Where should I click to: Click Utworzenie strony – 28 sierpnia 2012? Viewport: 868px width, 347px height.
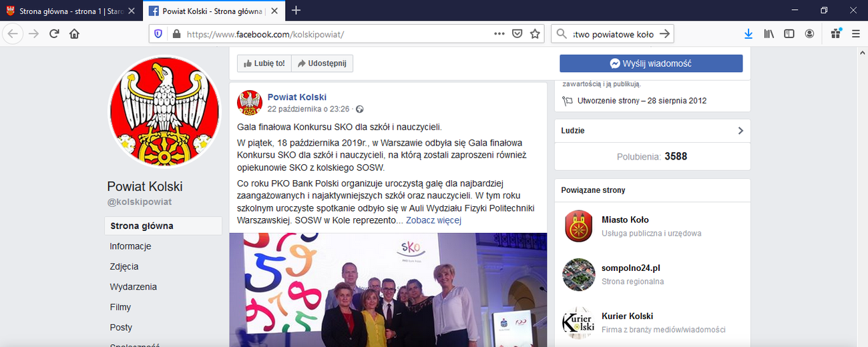642,101
